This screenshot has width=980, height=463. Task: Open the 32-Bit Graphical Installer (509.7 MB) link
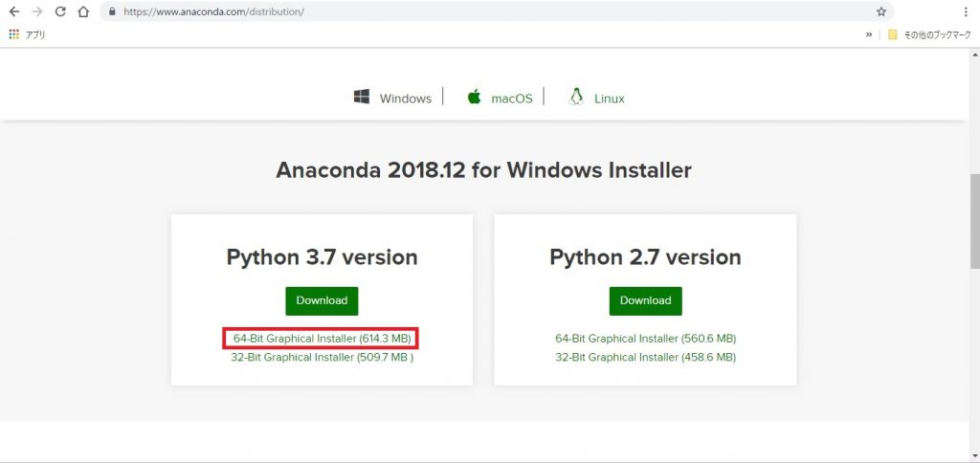(x=322, y=358)
